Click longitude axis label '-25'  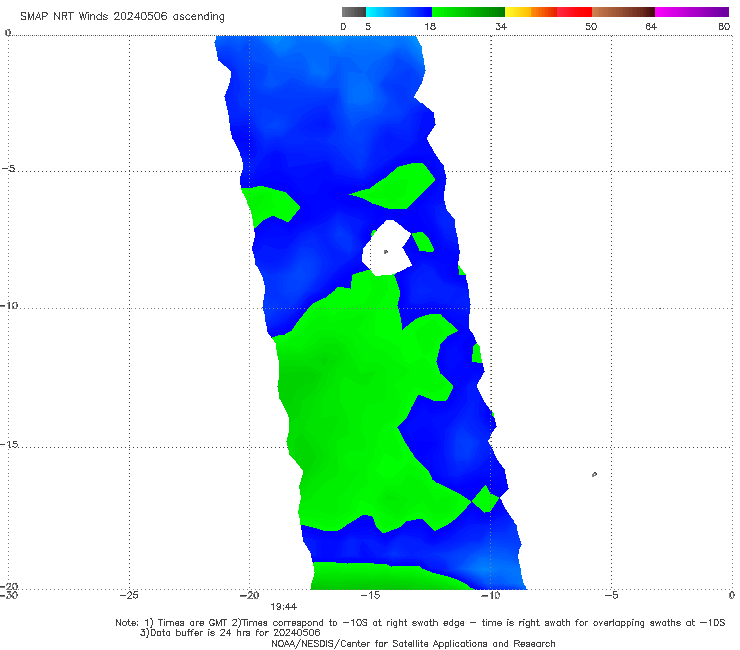coord(129,595)
